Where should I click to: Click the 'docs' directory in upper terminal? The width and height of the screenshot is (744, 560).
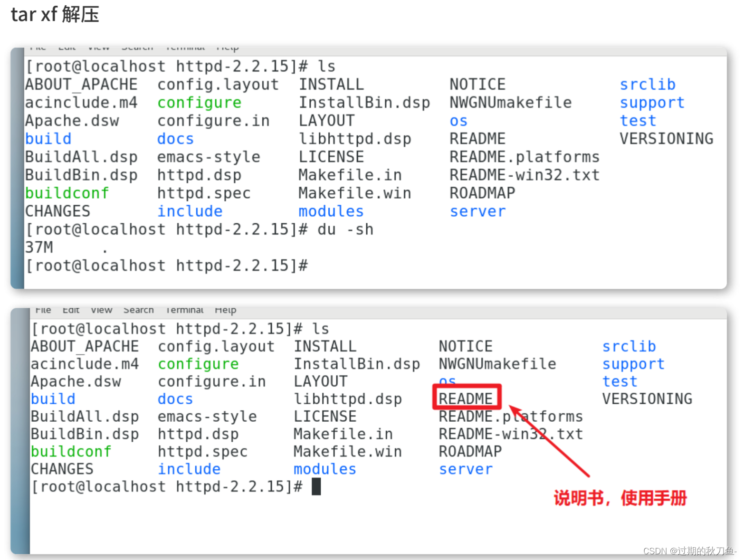pos(176,139)
